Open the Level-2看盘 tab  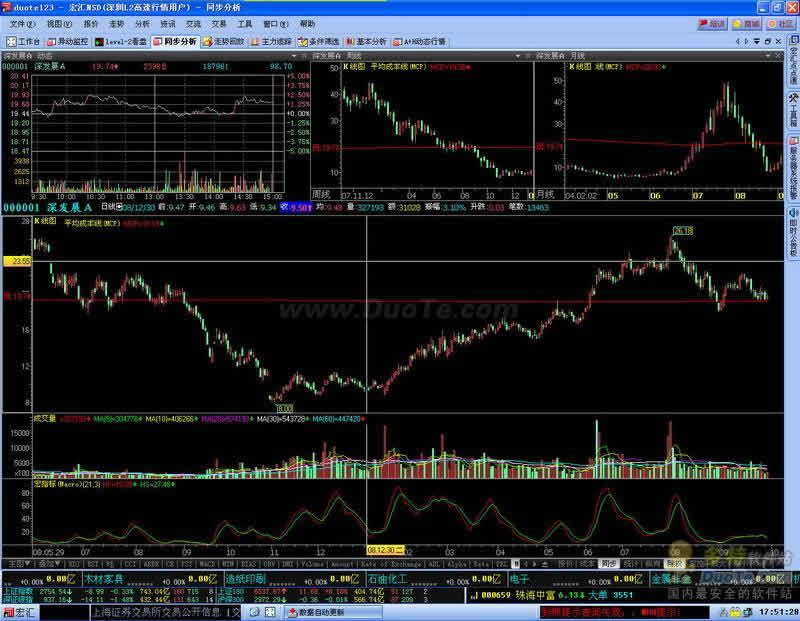125,42
